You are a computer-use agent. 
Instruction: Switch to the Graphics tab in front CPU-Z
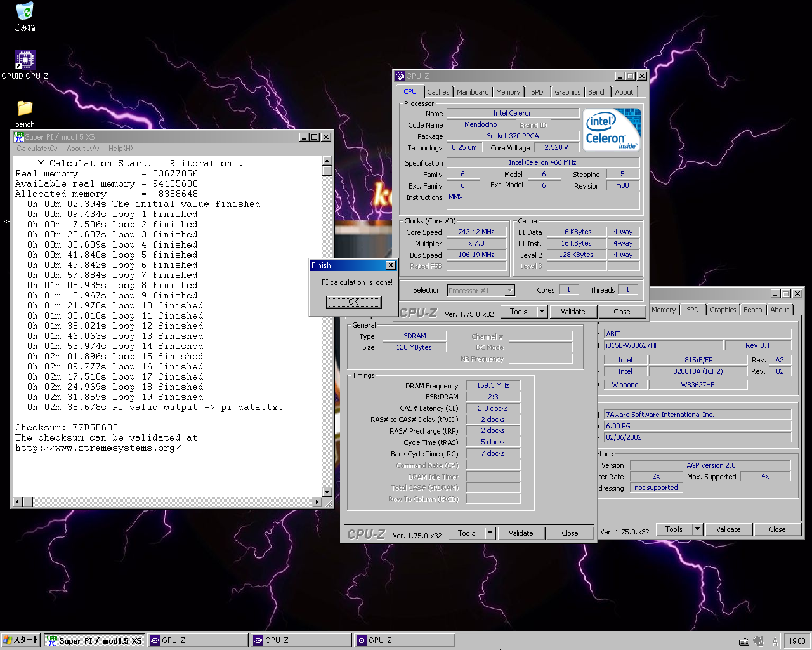[567, 92]
